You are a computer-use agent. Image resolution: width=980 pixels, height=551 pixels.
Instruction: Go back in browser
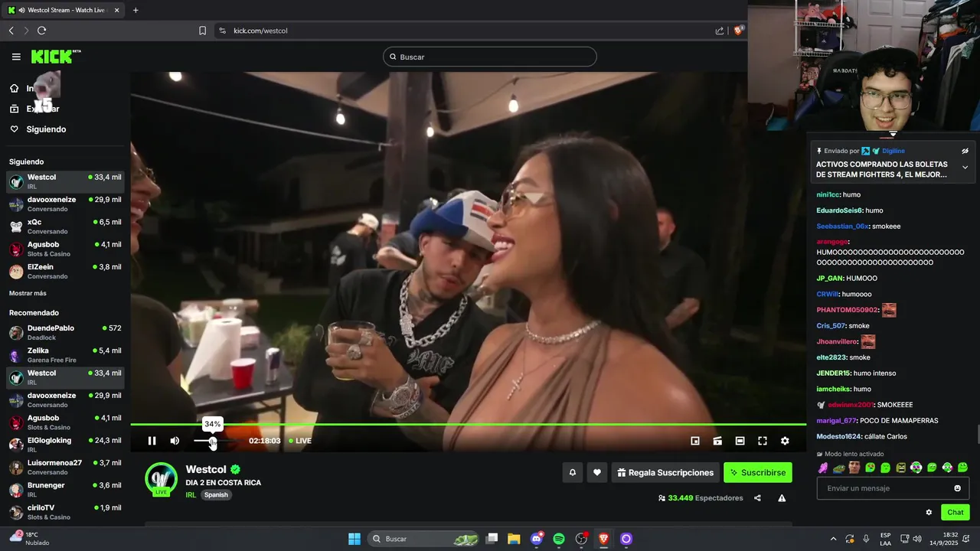click(x=11, y=31)
